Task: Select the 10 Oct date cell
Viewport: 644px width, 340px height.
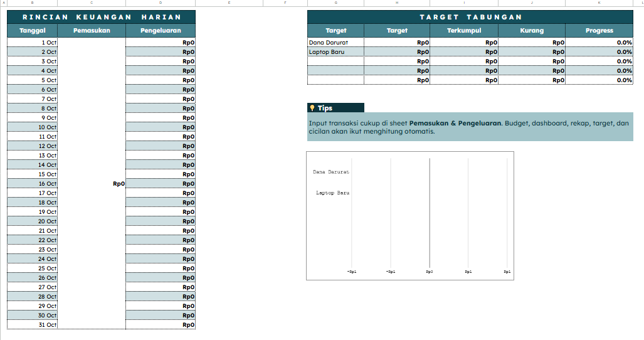Action: click(32, 127)
